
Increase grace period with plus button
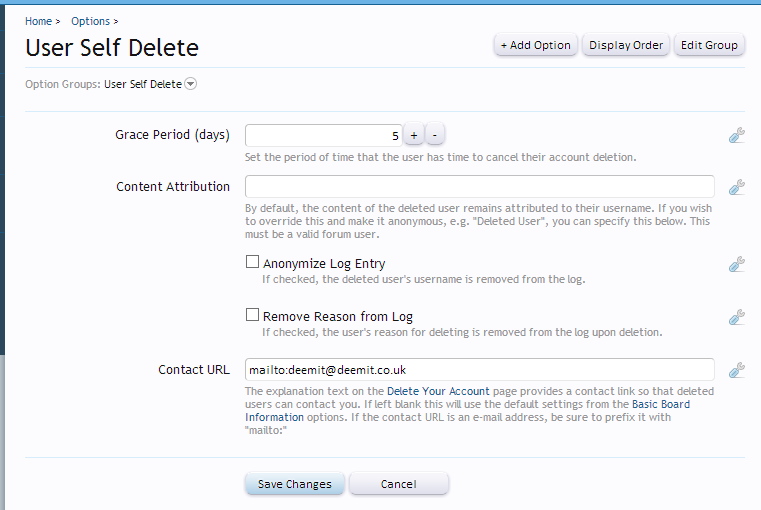[415, 136]
